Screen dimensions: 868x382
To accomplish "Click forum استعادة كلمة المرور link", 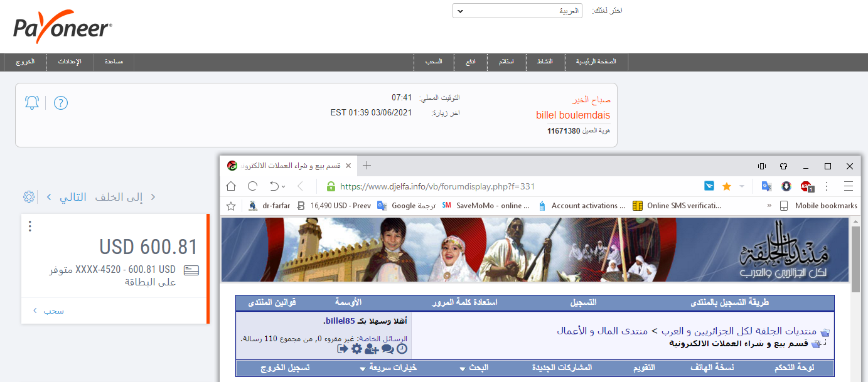I will [x=464, y=302].
